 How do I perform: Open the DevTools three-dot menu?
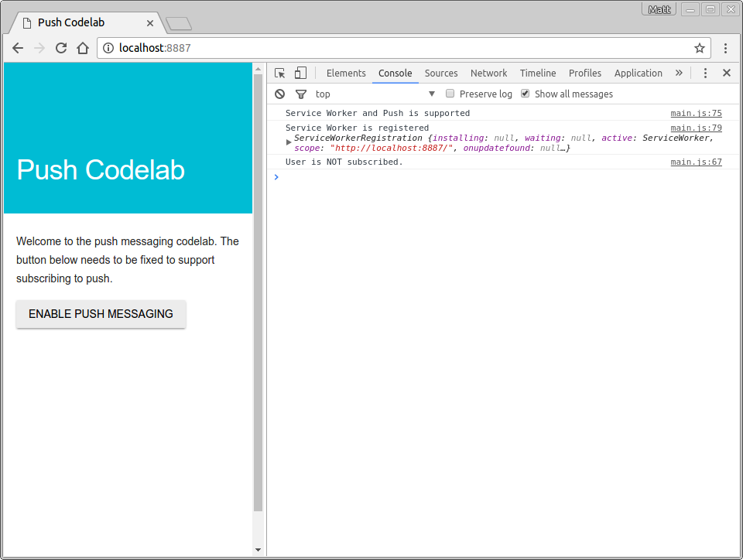pyautogui.click(x=705, y=73)
